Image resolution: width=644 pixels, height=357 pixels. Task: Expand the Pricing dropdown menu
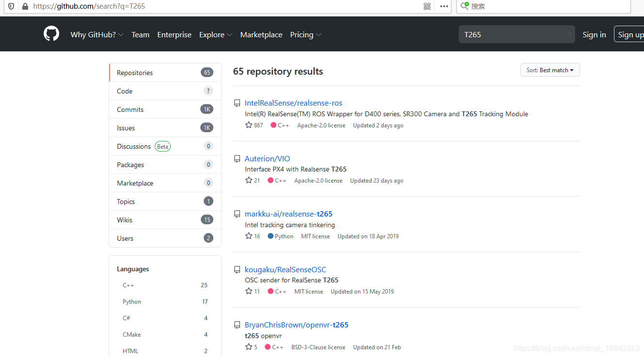[x=306, y=35]
